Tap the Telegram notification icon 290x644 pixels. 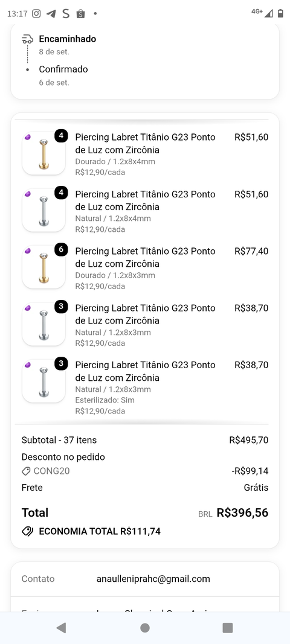pos(51,13)
